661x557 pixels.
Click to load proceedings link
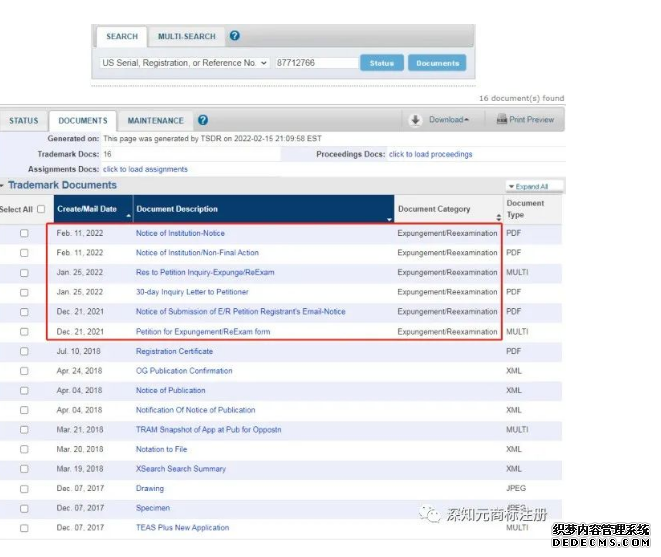click(430, 154)
